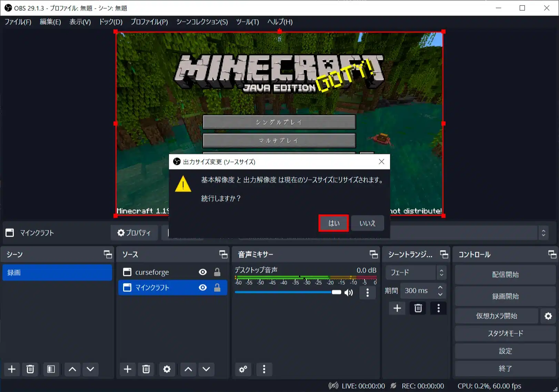Toggle lock on curseforge source
Screen dimensions: 559x392
point(217,272)
